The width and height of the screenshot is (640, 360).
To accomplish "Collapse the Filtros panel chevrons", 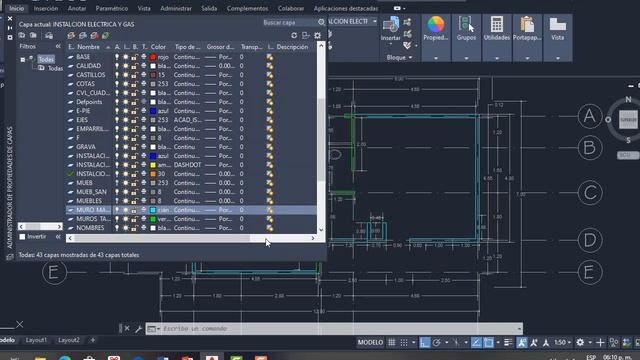I will 58,47.
